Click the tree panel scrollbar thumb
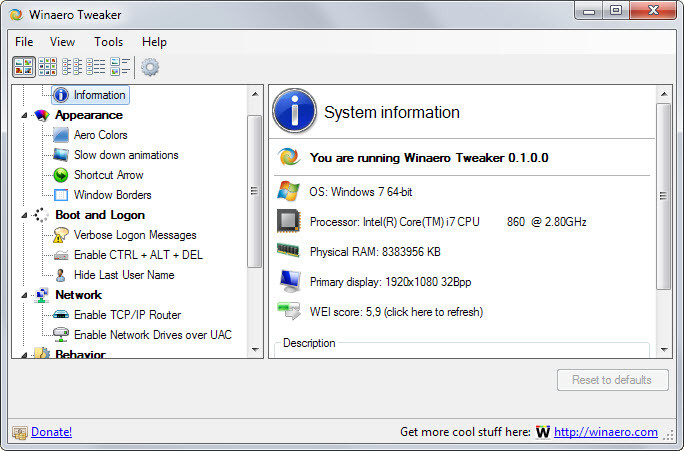The image size is (684, 451). [x=254, y=191]
